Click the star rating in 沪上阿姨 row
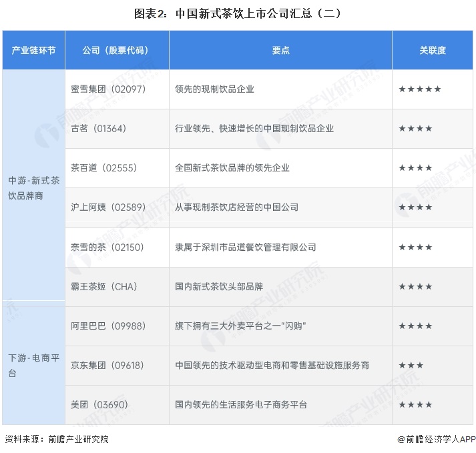 click(x=415, y=207)
